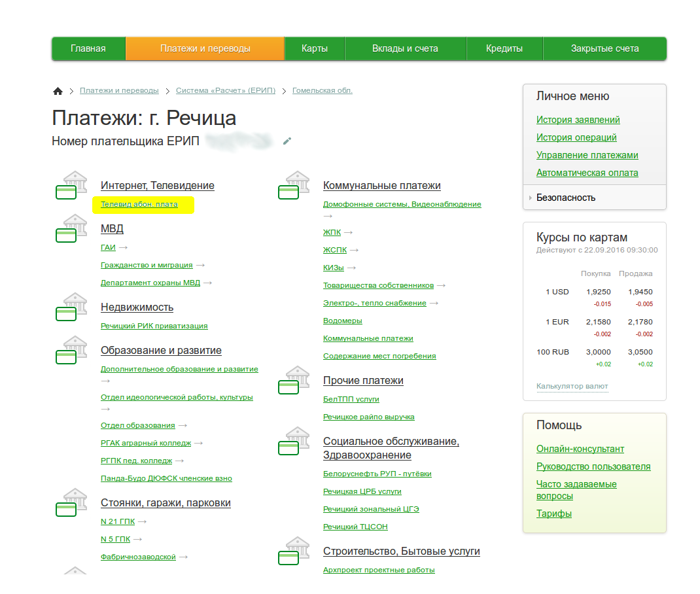700x594 pixels.
Task: Click the bank icon beside Образование и развитие
Action: [71, 350]
